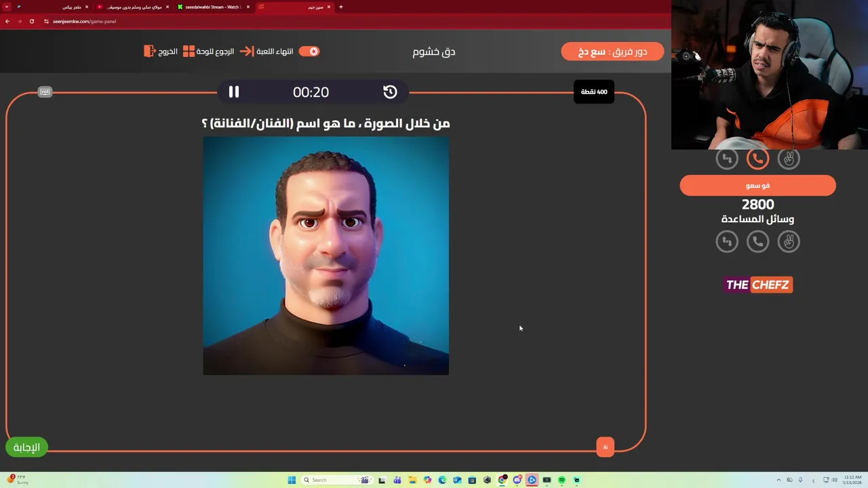Open the clock and date in the tray
The width and height of the screenshot is (868, 488).
[x=852, y=480]
